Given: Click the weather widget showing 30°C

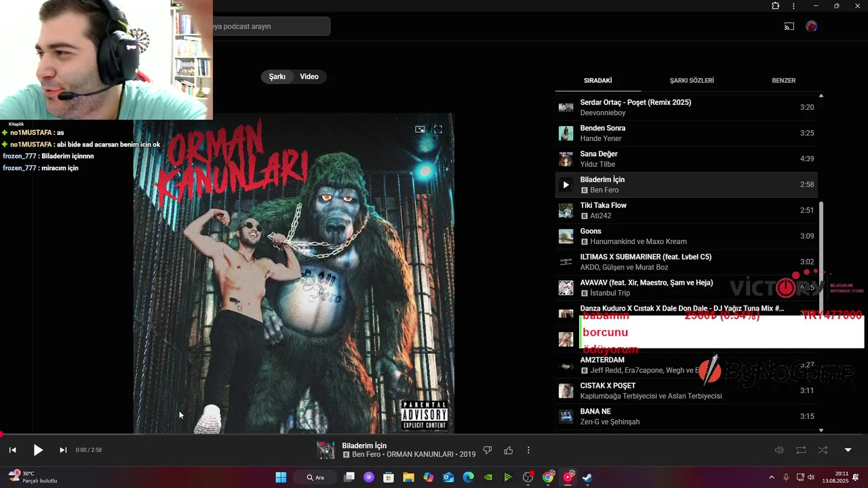Looking at the screenshot, I should [x=32, y=477].
